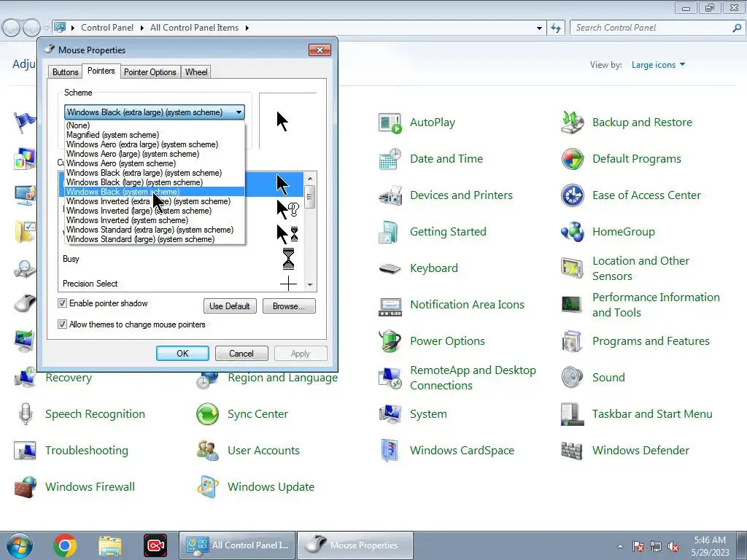Click the volume tray icon

click(673, 547)
